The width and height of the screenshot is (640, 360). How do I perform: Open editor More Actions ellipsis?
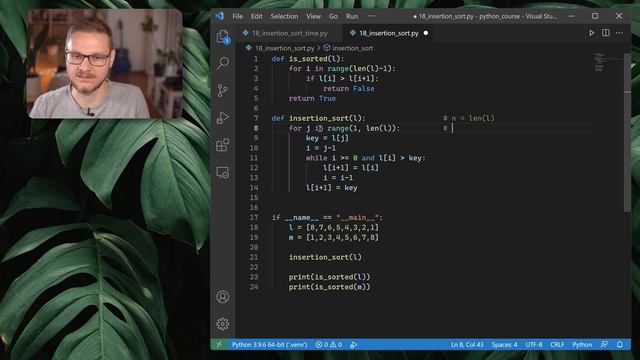(619, 33)
